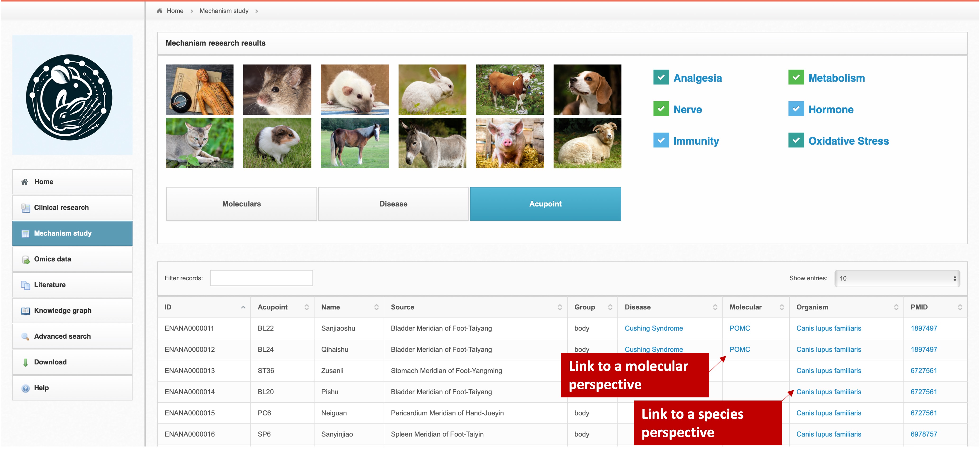Click the Help question mark icon

click(26, 388)
